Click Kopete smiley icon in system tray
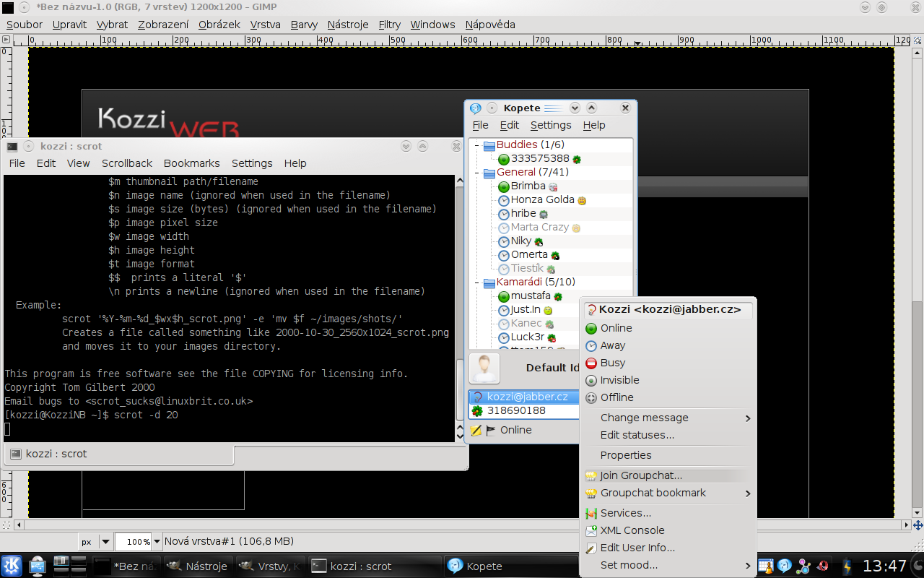This screenshot has height=578, width=924. (x=784, y=566)
